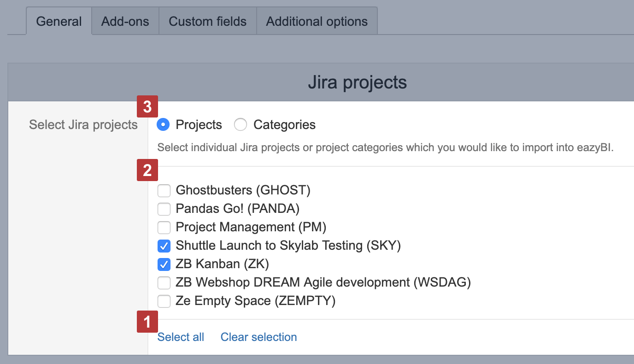Uncheck Shuttle Launch to Skylab Testing

click(x=164, y=246)
